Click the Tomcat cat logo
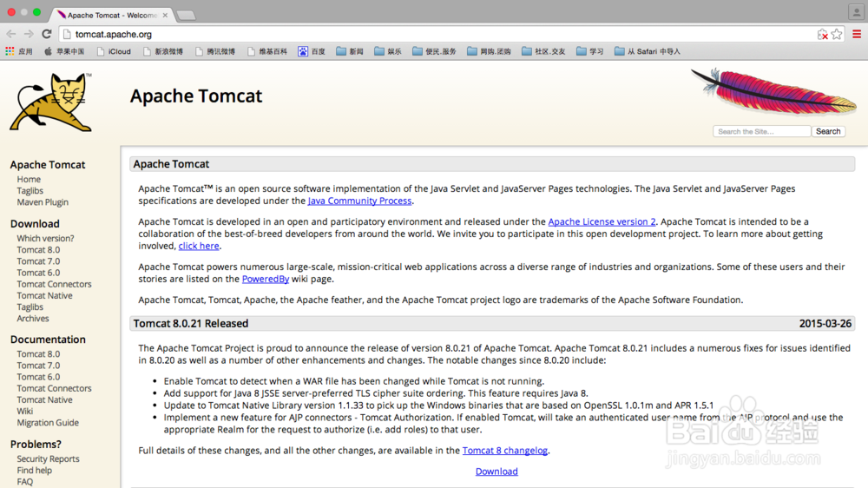The height and width of the screenshot is (488, 868). [x=51, y=102]
